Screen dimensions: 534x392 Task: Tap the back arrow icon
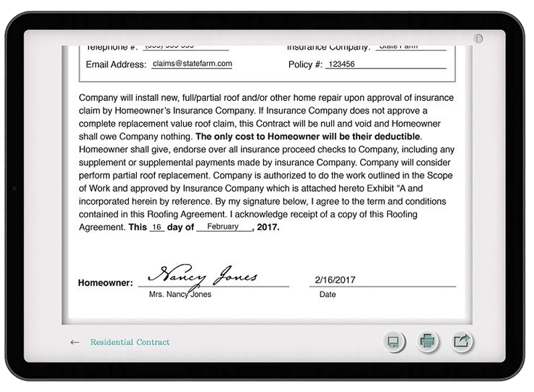tap(74, 342)
